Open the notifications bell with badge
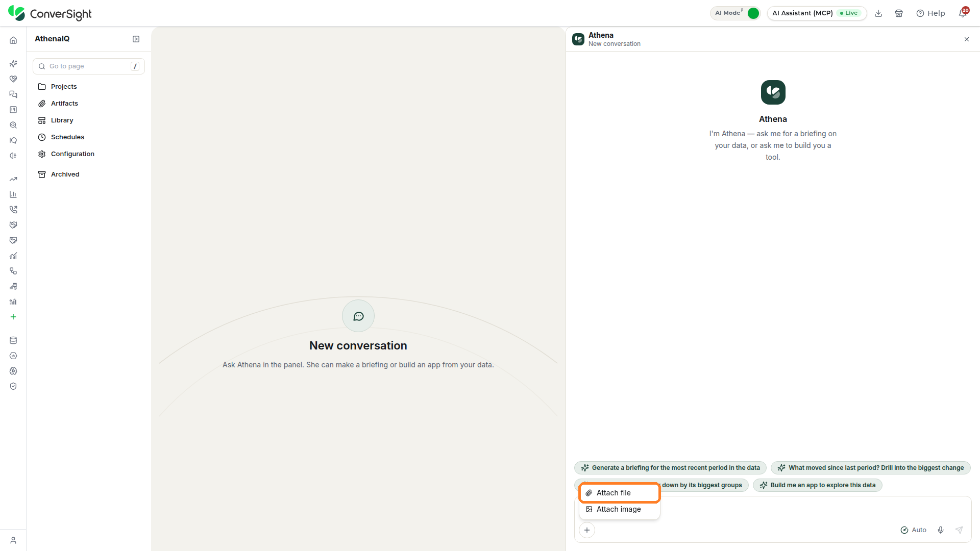 tap(963, 13)
